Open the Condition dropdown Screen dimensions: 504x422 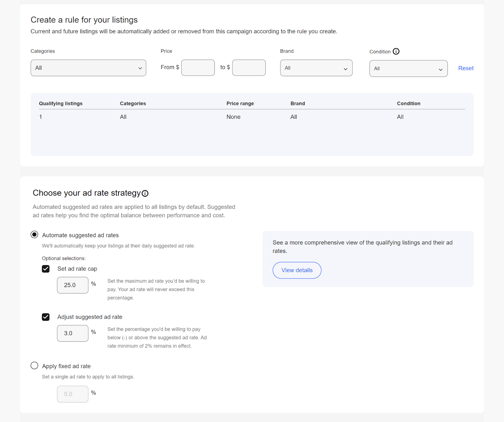point(408,68)
